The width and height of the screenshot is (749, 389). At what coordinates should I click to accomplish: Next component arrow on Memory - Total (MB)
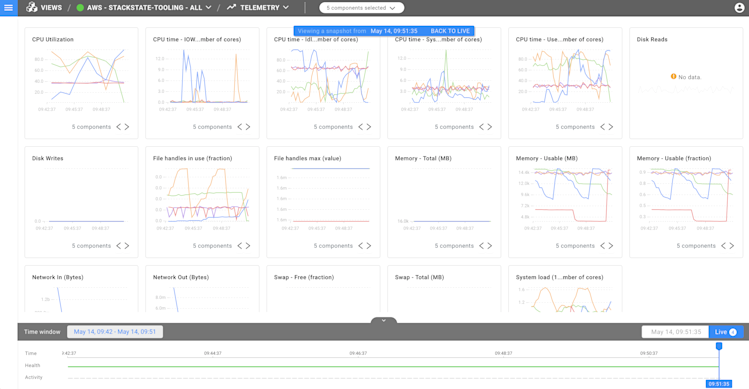[x=490, y=246]
